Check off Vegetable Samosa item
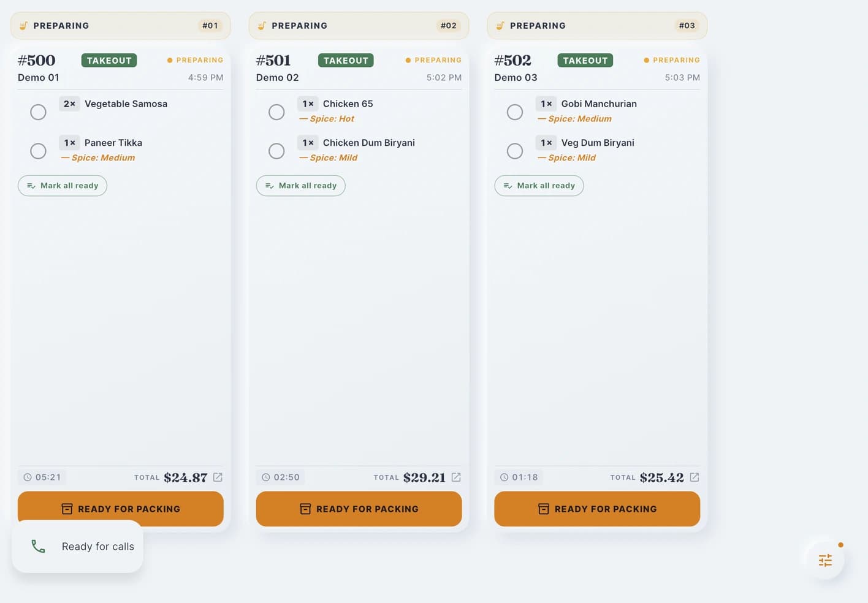This screenshot has width=868, height=603. 38,112
